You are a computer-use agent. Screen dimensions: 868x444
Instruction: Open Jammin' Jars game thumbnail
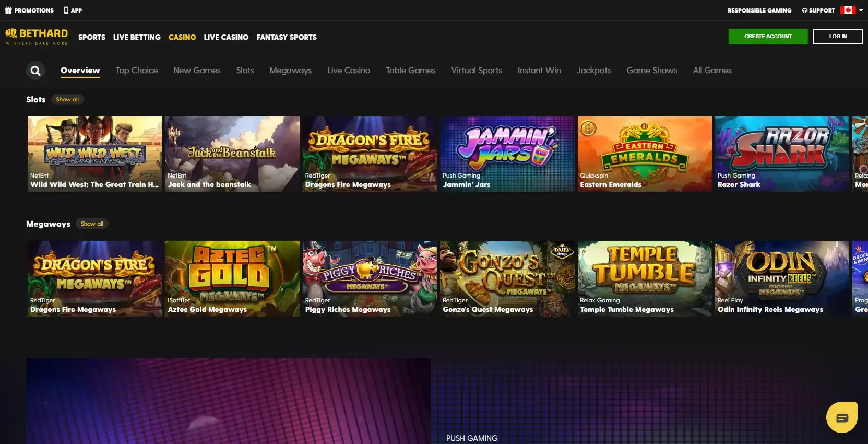[x=506, y=154]
